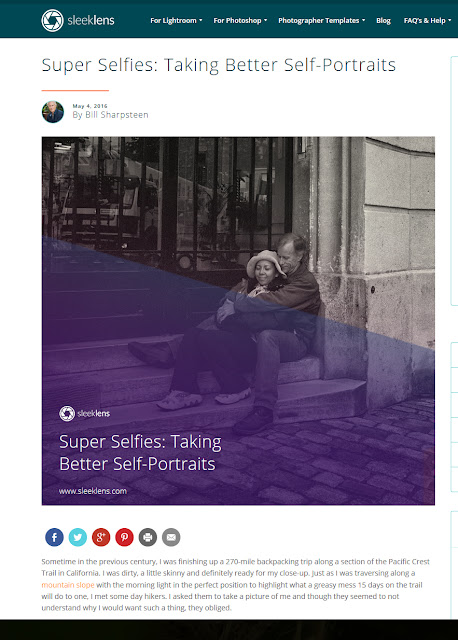This screenshot has width=458, height=640.
Task: Go to the Blog menu item
Action: pyautogui.click(x=383, y=20)
